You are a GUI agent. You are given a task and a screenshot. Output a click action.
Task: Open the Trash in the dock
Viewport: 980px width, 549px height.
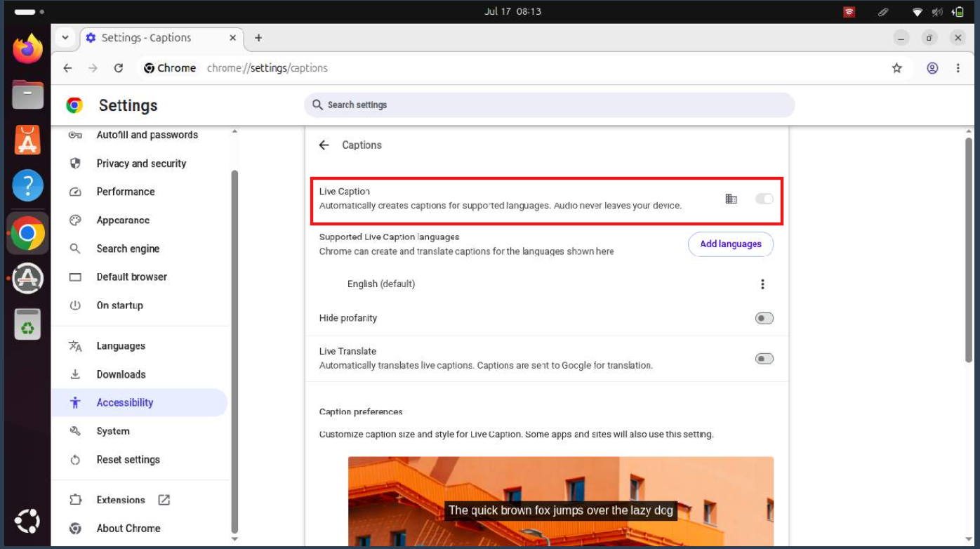27,324
